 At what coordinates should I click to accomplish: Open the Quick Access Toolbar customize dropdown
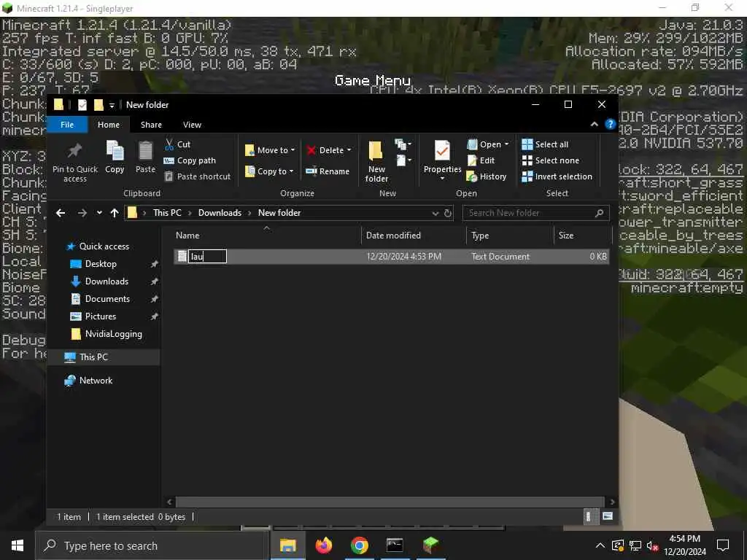(112, 105)
